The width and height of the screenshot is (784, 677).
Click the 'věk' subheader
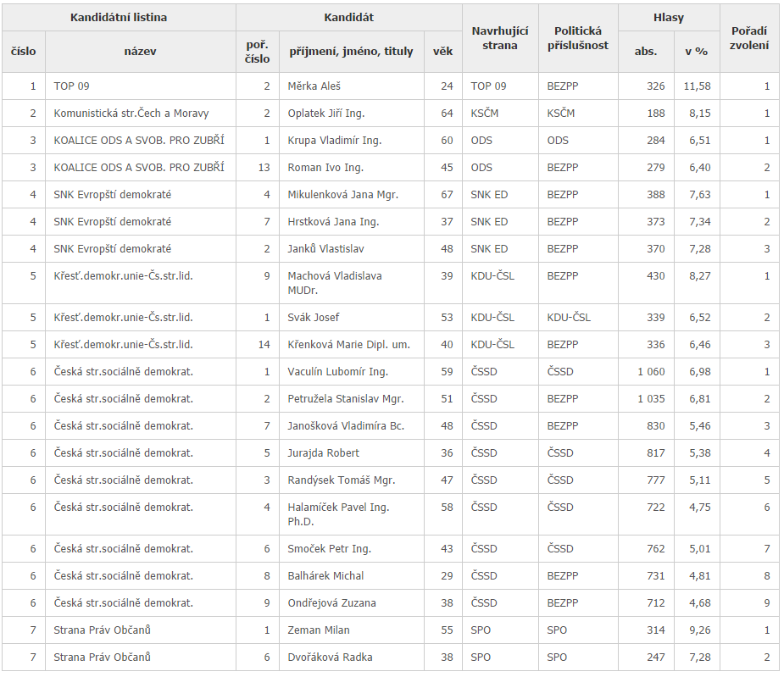(443, 52)
